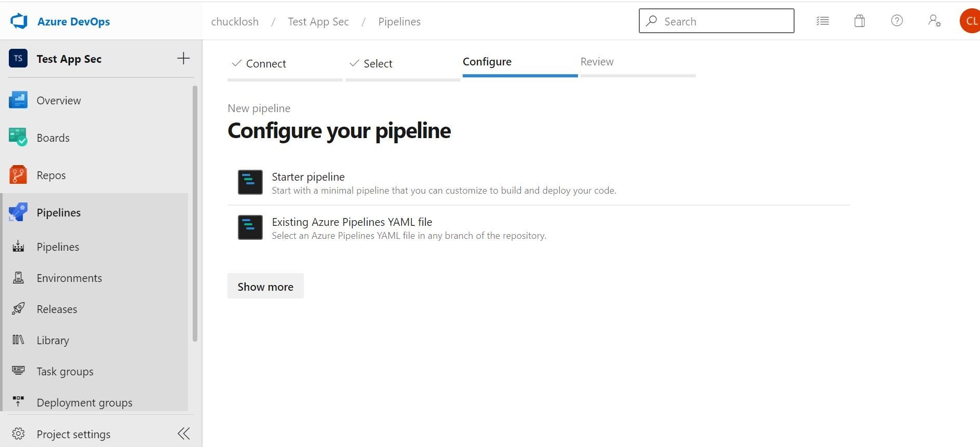Open Project settings
The height and width of the screenshot is (447, 980).
pyautogui.click(x=74, y=434)
